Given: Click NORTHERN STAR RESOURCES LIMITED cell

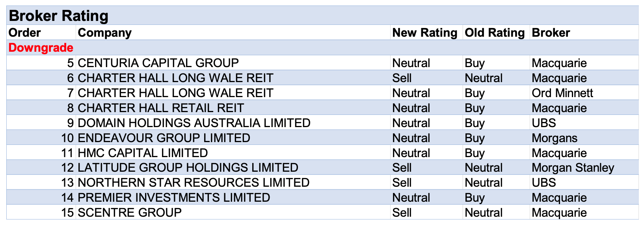Looking at the screenshot, I should (194, 182).
